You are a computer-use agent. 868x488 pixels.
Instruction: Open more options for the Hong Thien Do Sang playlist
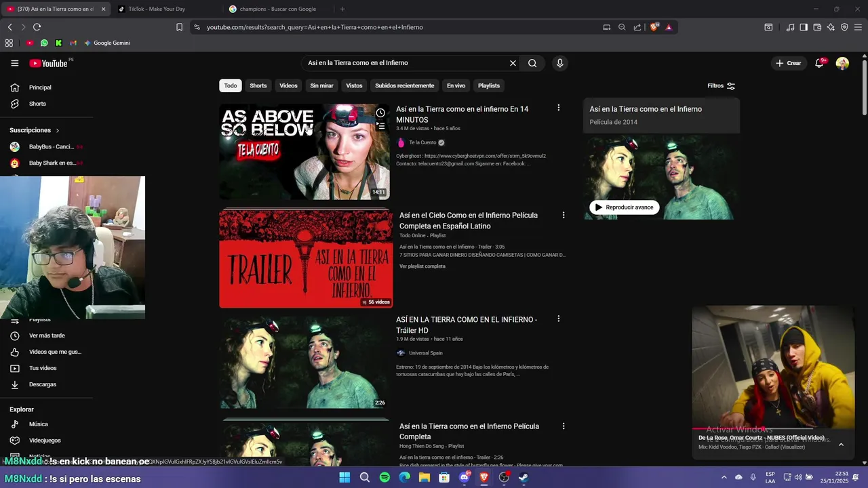563,426
